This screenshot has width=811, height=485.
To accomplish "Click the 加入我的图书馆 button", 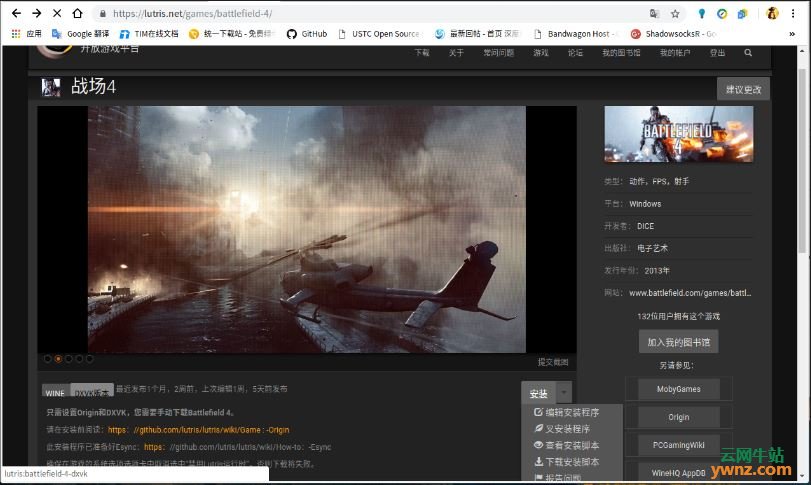I will [x=679, y=342].
